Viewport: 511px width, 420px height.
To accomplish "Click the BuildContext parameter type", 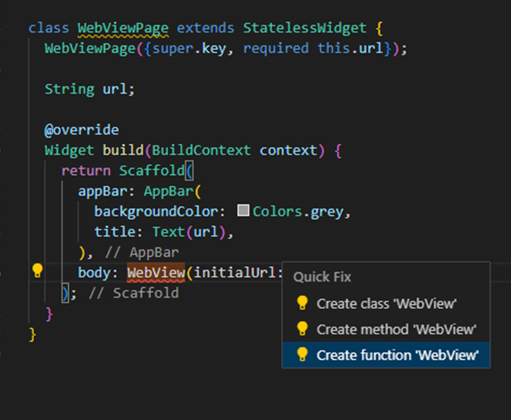I will (201, 150).
